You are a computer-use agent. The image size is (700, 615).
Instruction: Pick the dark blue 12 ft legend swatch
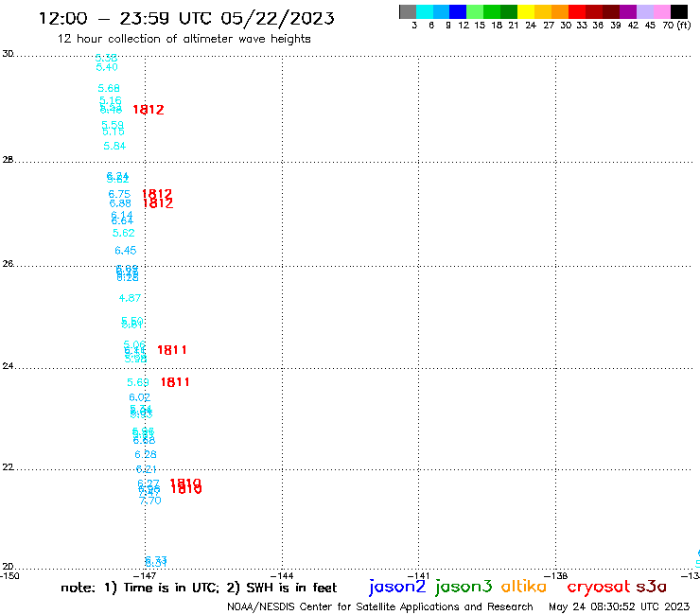tap(458, 11)
